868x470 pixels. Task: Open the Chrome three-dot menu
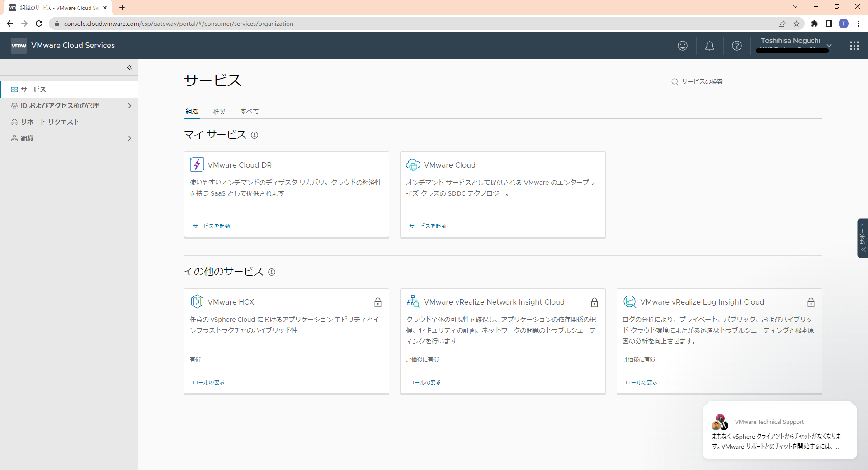click(858, 23)
